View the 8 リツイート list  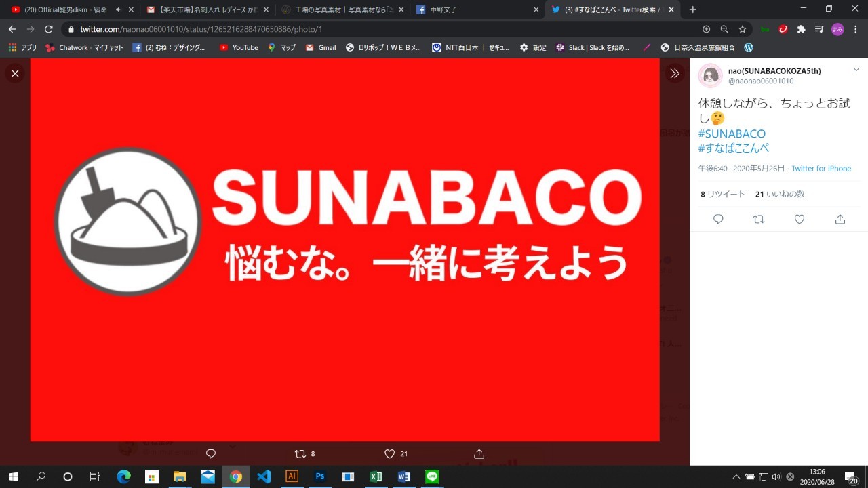click(723, 194)
